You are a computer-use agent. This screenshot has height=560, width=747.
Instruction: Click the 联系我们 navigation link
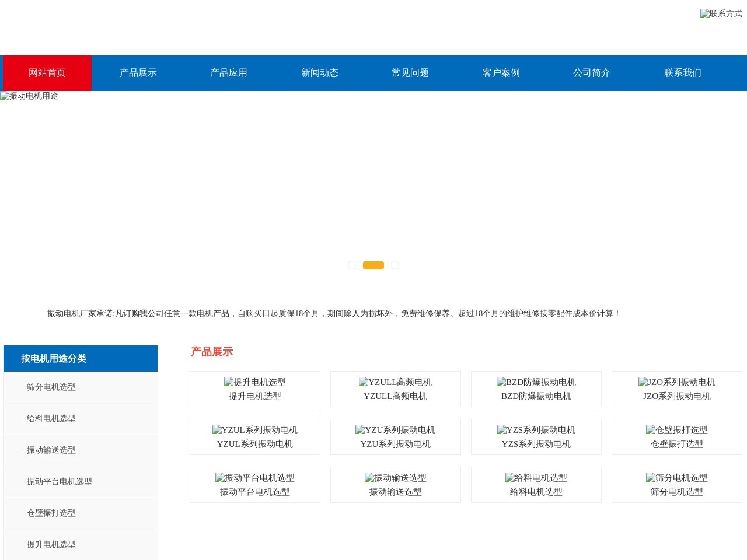tap(682, 73)
